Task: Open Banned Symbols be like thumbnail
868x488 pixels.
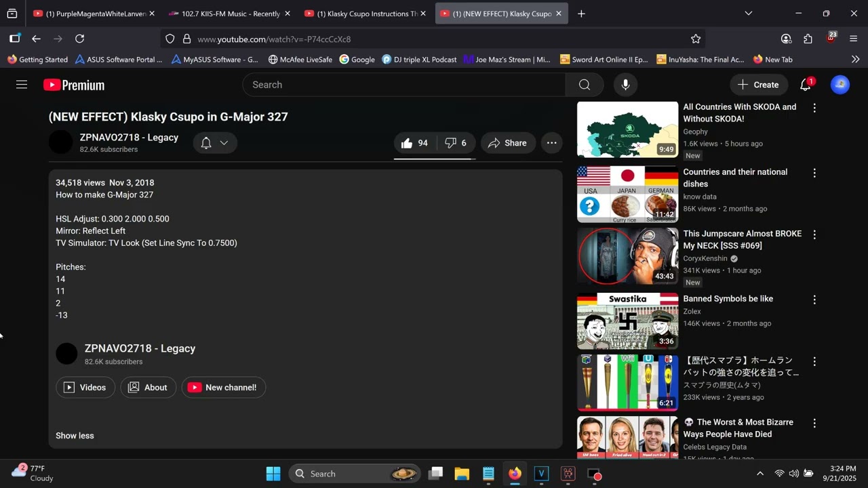Action: (x=627, y=321)
